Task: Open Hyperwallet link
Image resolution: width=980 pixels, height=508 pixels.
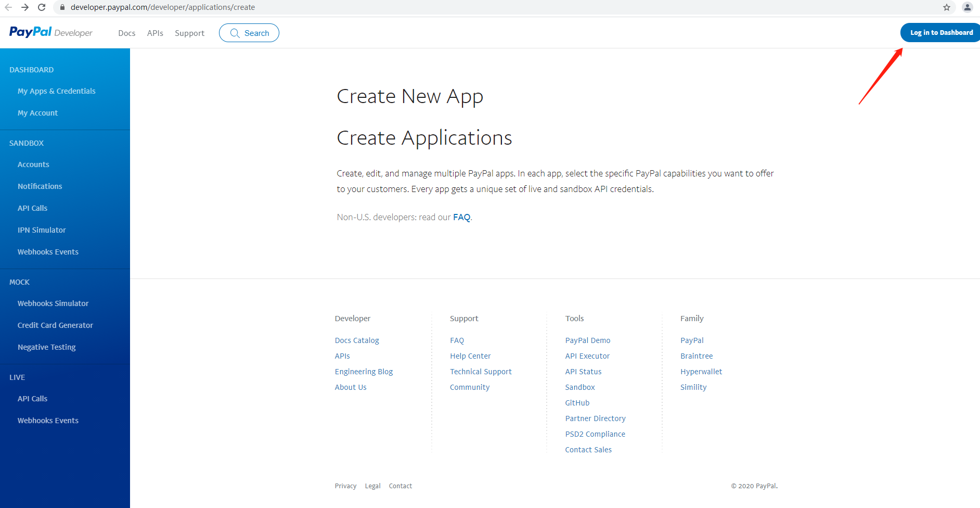Action: (x=701, y=372)
